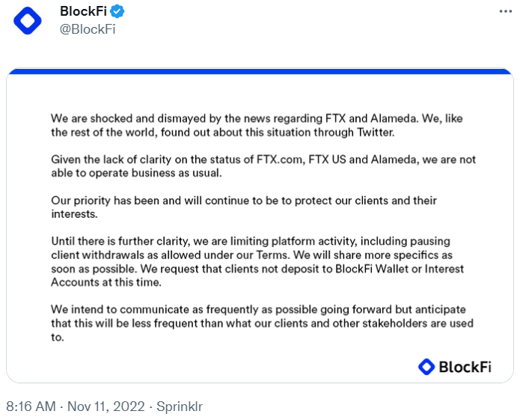
Task: Open the tweet's more options menu
Action: coord(506,13)
